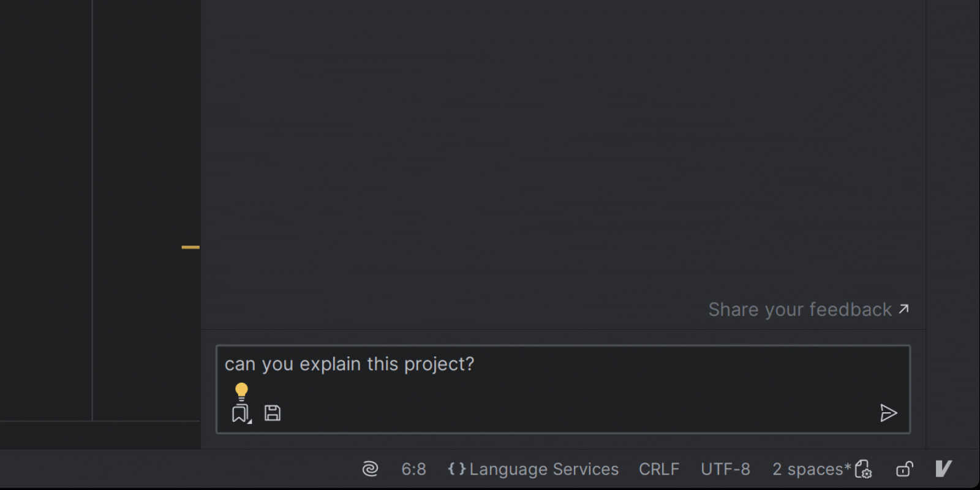980x490 pixels.
Task: Open the Language Services status widget
Action: tap(544, 469)
